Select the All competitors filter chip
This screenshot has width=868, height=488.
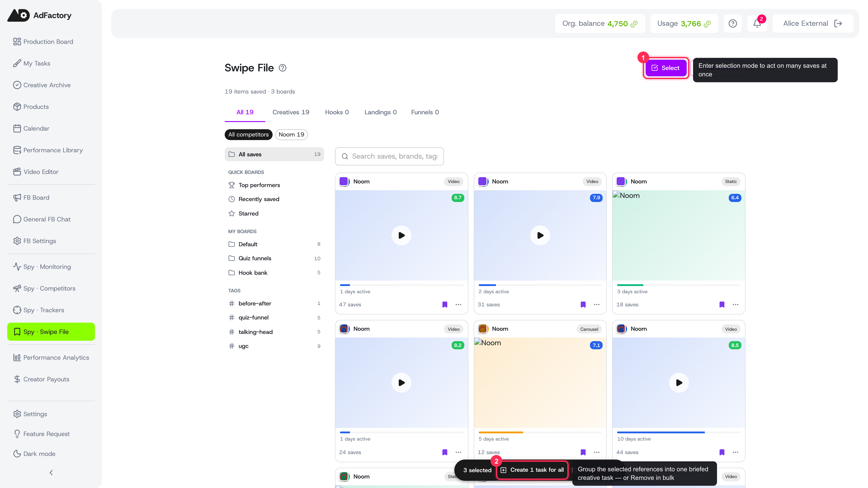pos(248,134)
